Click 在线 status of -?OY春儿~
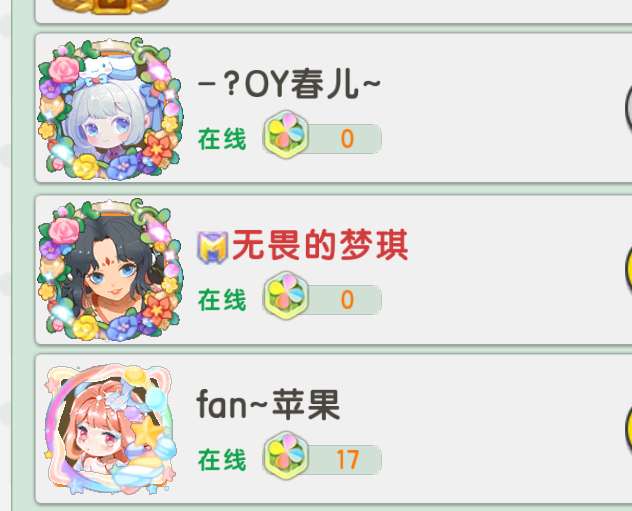Screen dimensions: 632x511 [x=222, y=139]
